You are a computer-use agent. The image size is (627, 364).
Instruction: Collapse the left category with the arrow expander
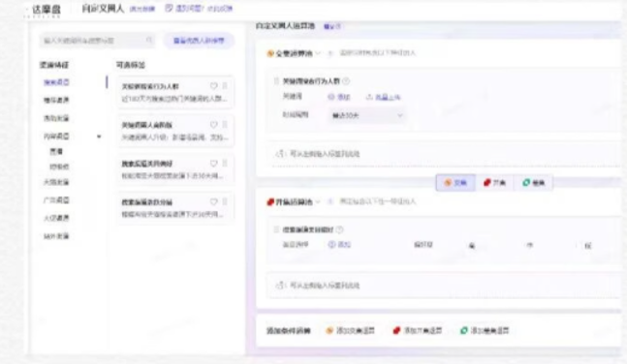tap(99, 136)
